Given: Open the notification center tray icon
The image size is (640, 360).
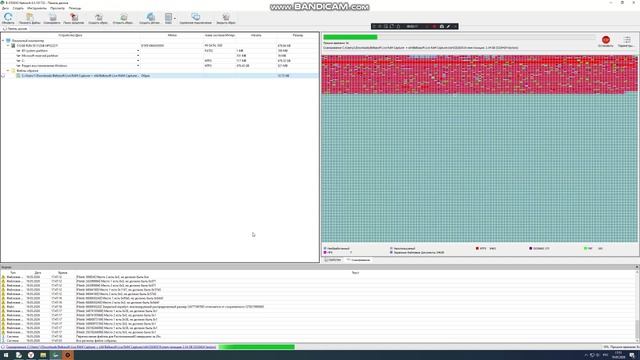Looking at the screenshot, I should pos(632,356).
